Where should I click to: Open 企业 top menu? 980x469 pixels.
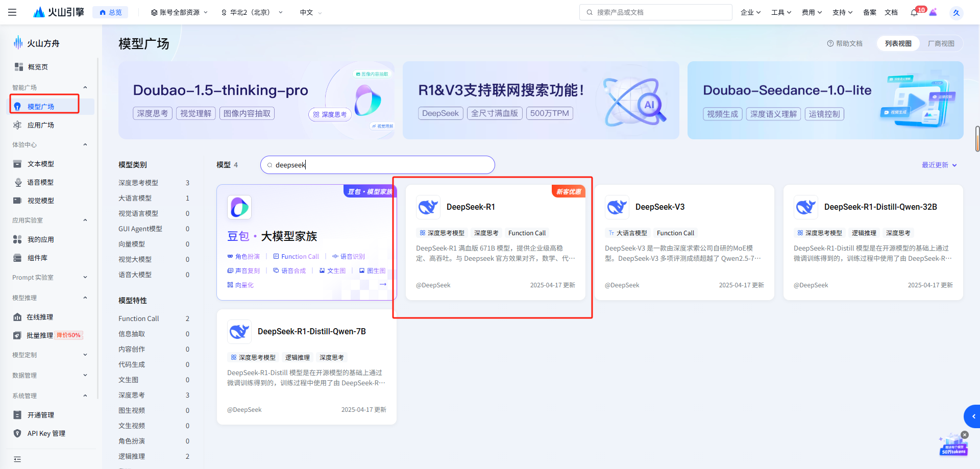click(x=750, y=12)
